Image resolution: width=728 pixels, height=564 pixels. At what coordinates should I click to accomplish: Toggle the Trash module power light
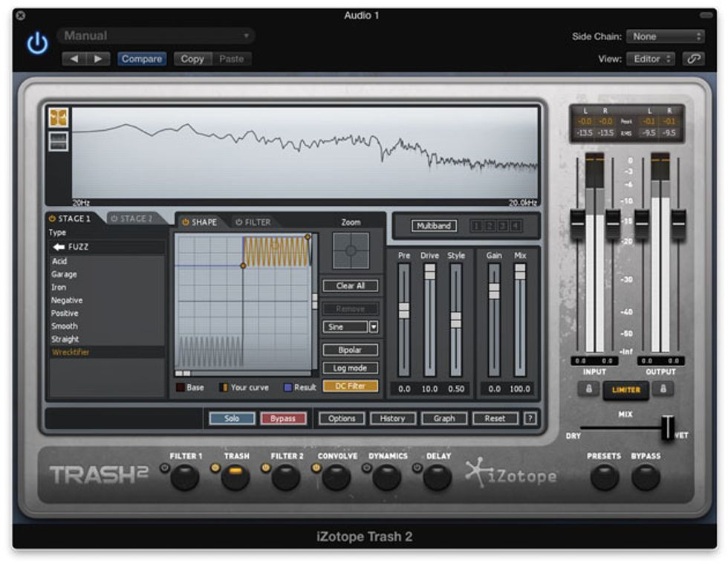[215, 468]
